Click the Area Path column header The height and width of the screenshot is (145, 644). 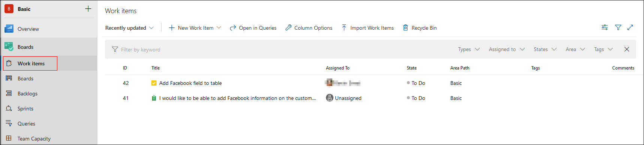point(460,68)
